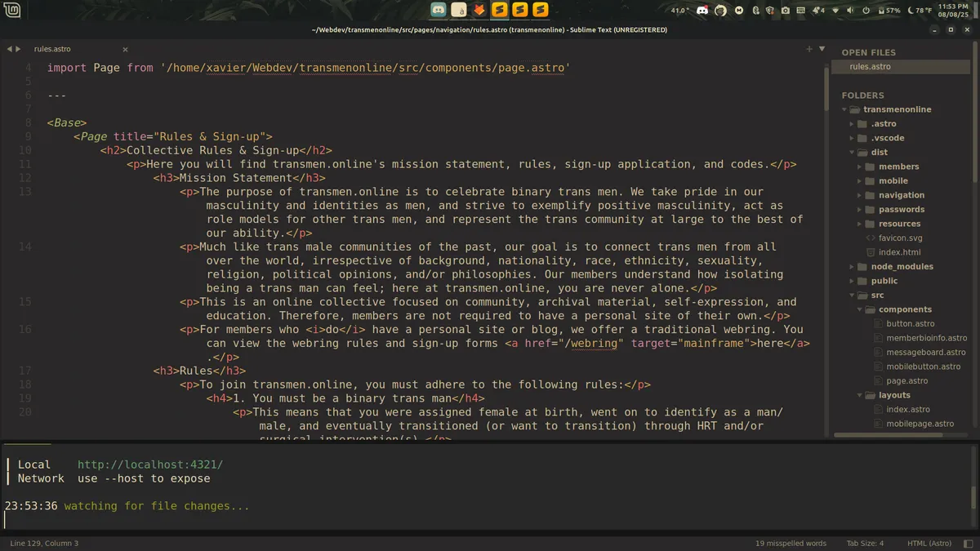Click the components folder icon
The width and height of the screenshot is (980, 551).
tap(870, 309)
